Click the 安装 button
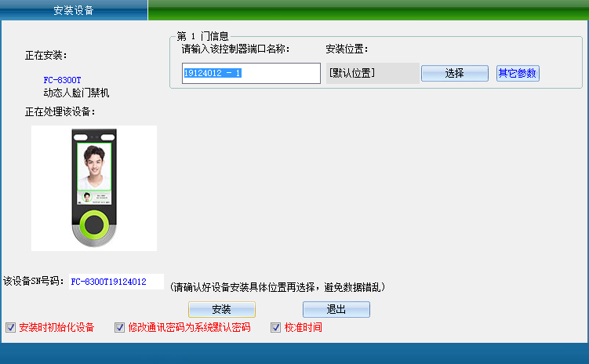Screen dimensions: 589x364 click(x=221, y=309)
